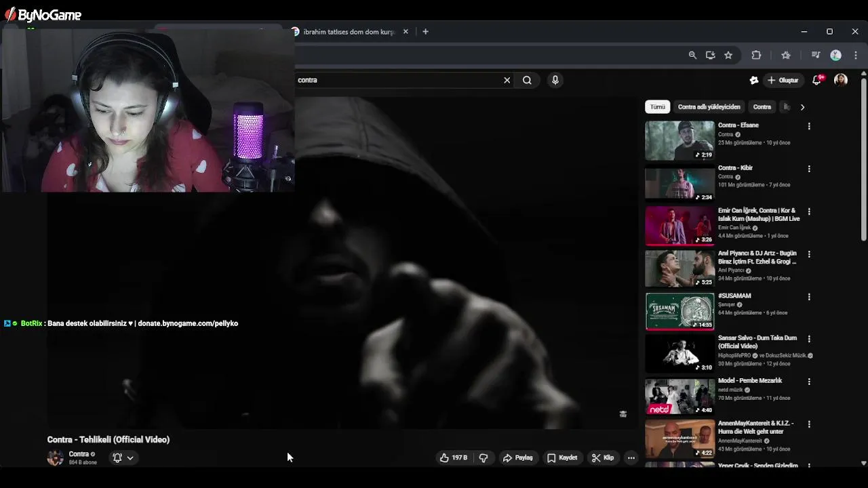This screenshot has height=488, width=868.
Task: Click the camera watermark icon in the player
Action: coord(623,414)
